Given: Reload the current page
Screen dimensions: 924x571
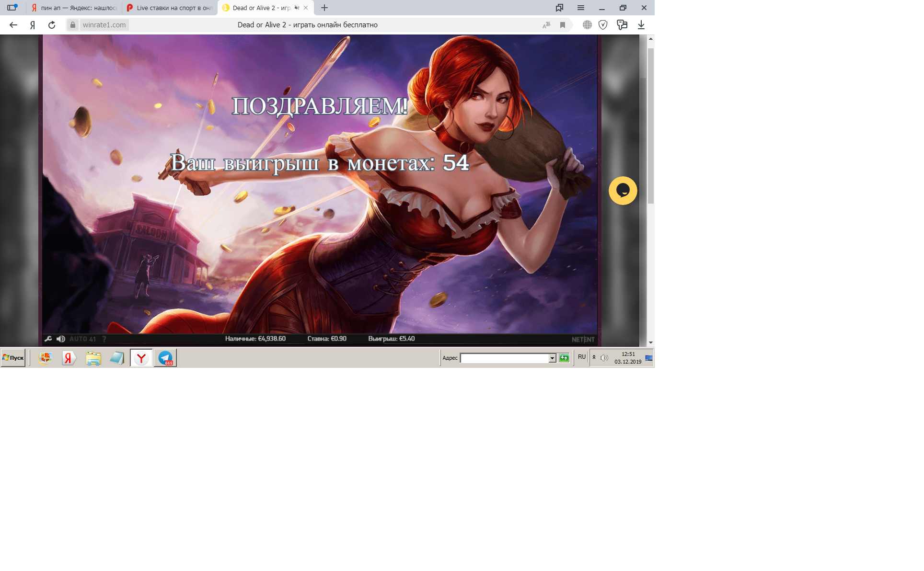Looking at the screenshot, I should (x=52, y=25).
